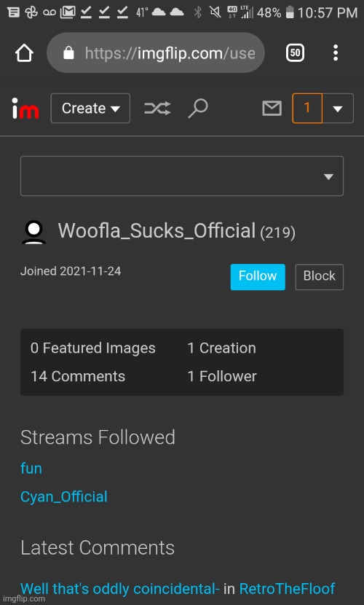The width and height of the screenshot is (364, 605).
Task: Open the empty profile section dropdown
Action: (182, 176)
